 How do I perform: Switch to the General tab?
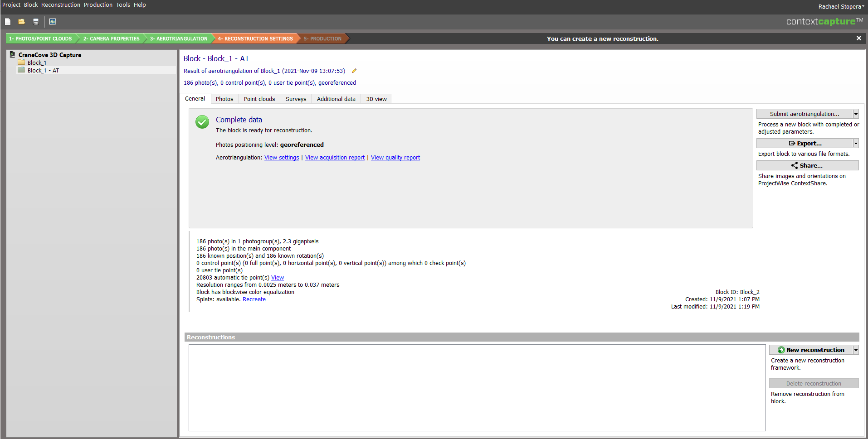point(195,99)
